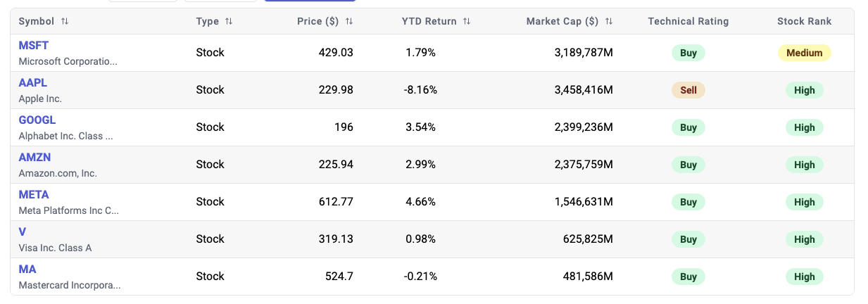Viewport: 868px width, 304px height.
Task: Click YTD Return sort arrows icon
Action: [467, 22]
